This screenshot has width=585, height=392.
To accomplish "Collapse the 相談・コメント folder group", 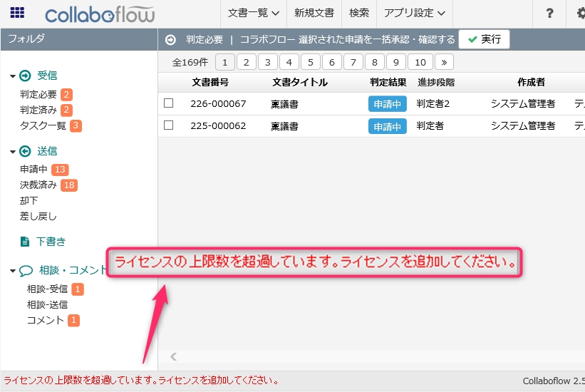I will point(13,271).
